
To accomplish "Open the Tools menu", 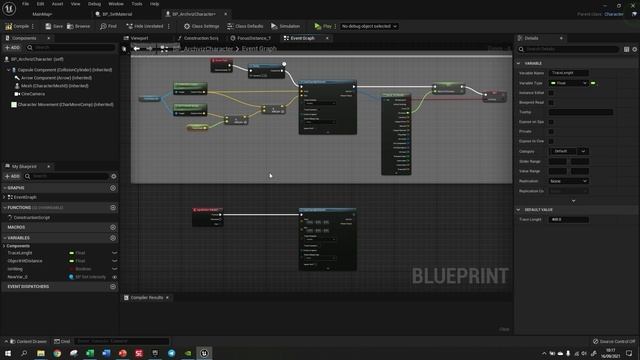I will point(137,4).
